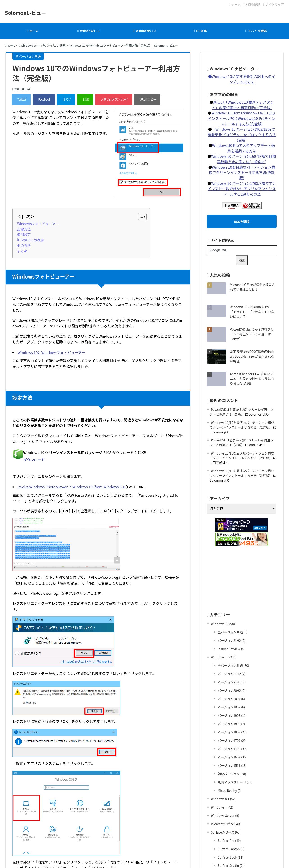Open the Windows 10 (271) category
This screenshot has height=868, width=289.
pyautogui.click(x=224, y=657)
